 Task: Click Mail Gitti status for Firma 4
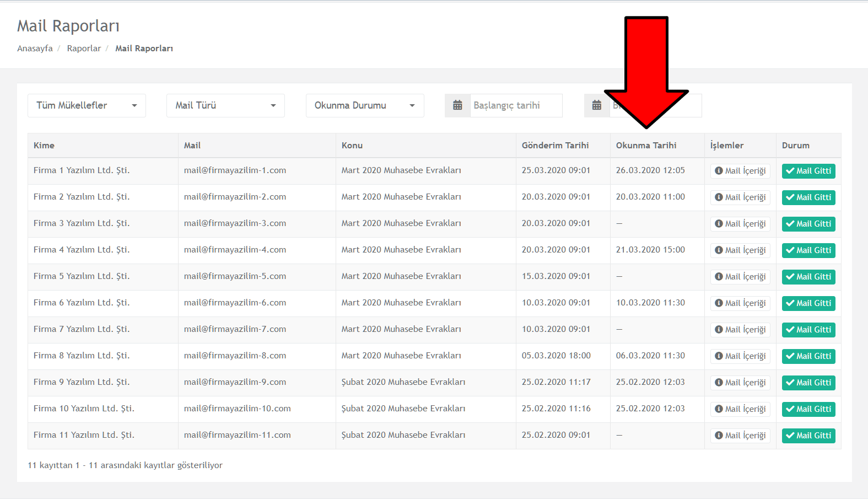(808, 250)
